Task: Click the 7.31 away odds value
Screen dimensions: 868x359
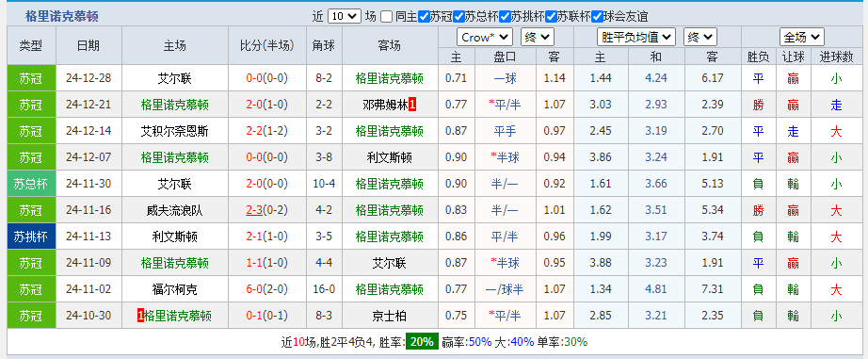Action: click(713, 290)
